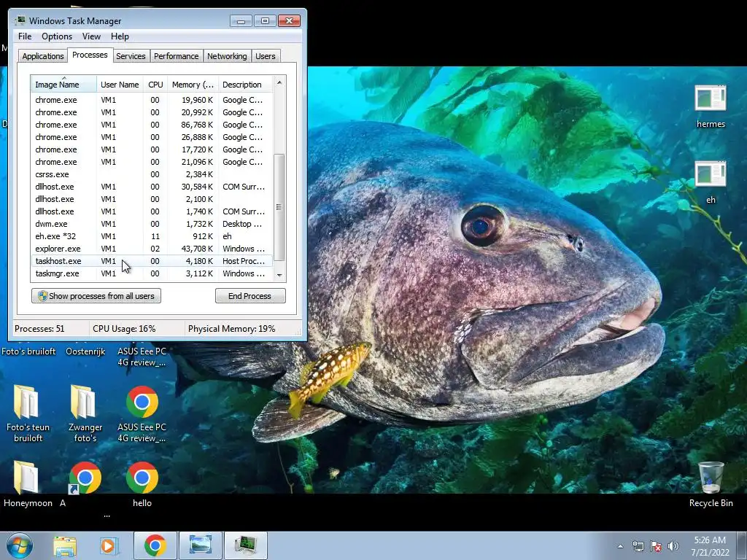
Task: Show hidden system tray icons
Action: tap(620, 546)
